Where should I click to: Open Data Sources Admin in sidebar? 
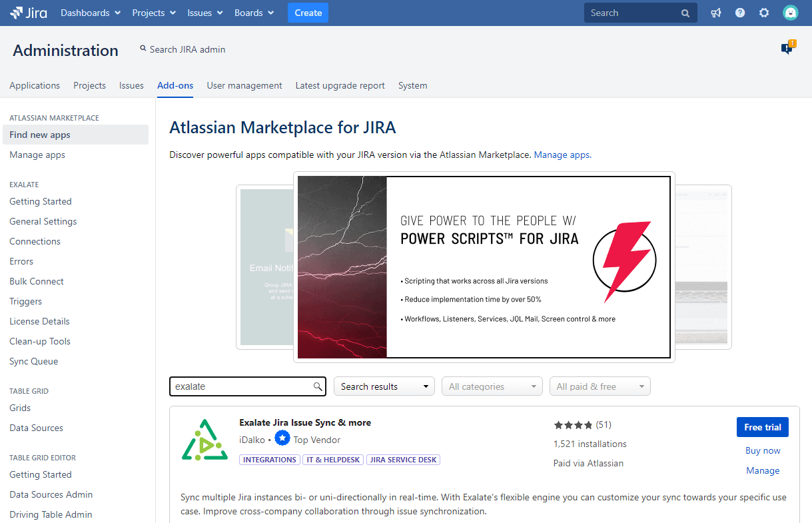pos(51,494)
